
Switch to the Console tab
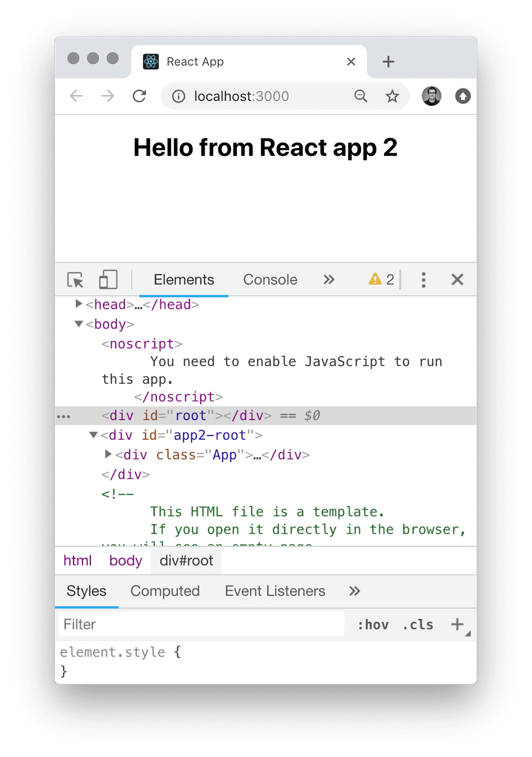click(270, 280)
